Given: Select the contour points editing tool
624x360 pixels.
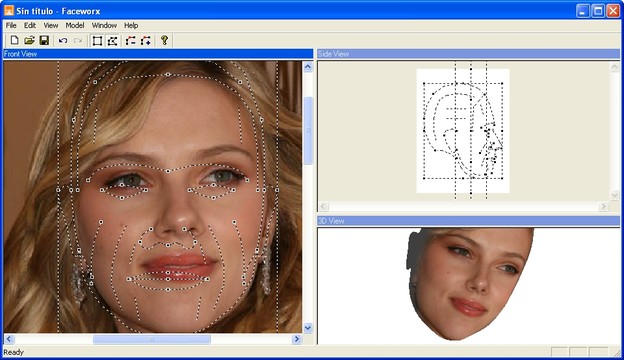Looking at the screenshot, I should coord(112,41).
